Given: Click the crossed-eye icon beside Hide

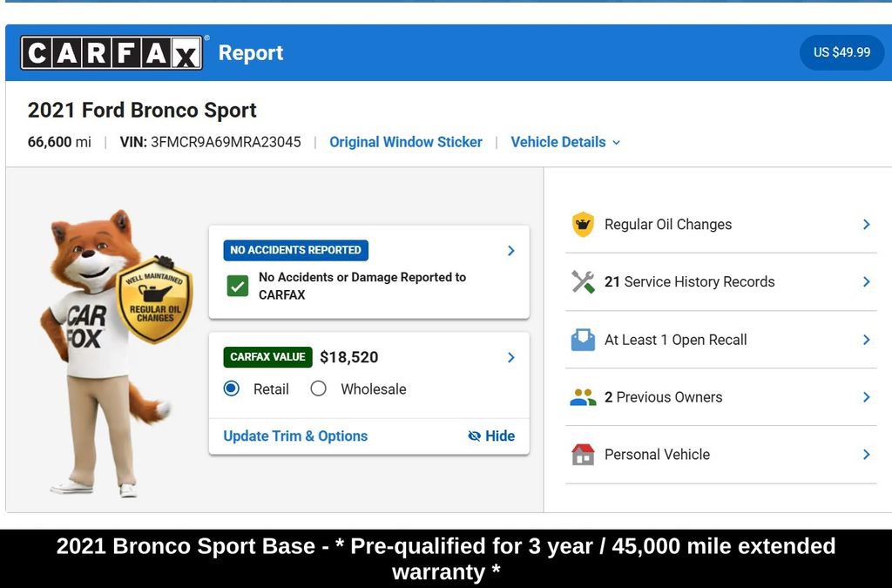Looking at the screenshot, I should (x=474, y=436).
